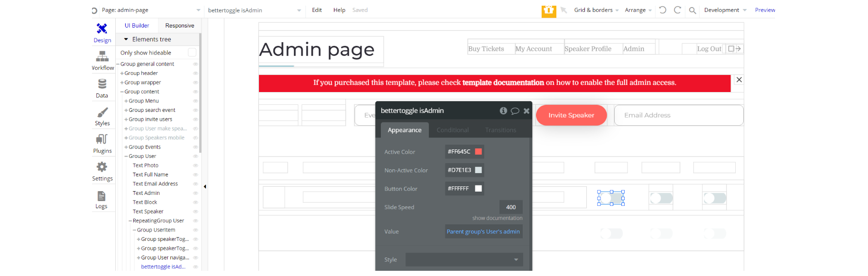Toggle visibility of Group header

click(x=195, y=73)
